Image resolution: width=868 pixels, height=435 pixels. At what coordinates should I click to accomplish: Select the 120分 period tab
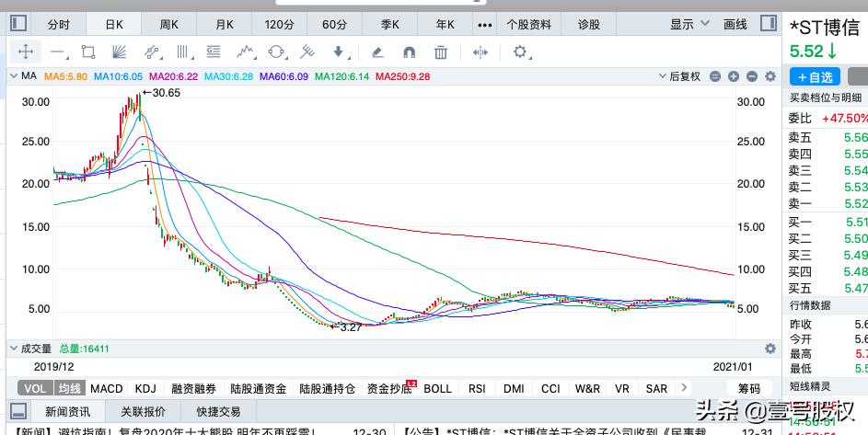tap(280, 24)
